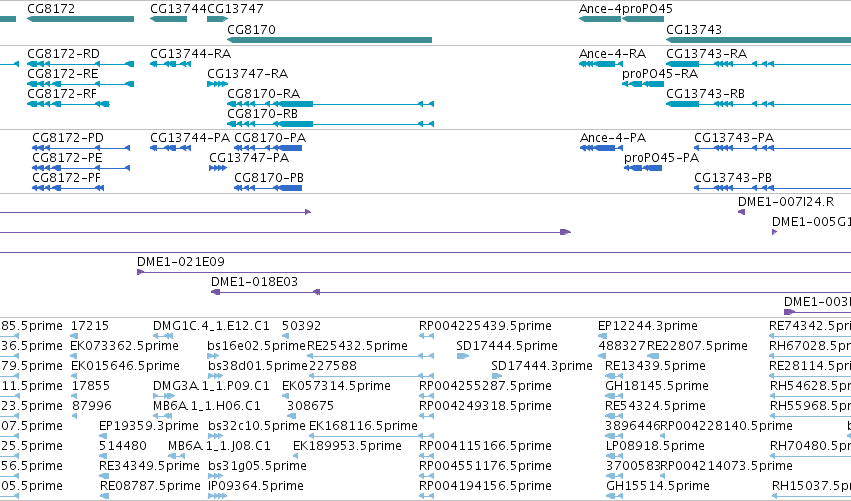The image size is (851, 501).
Task: Open the RE08787.5prime EST label
Action: point(150,486)
